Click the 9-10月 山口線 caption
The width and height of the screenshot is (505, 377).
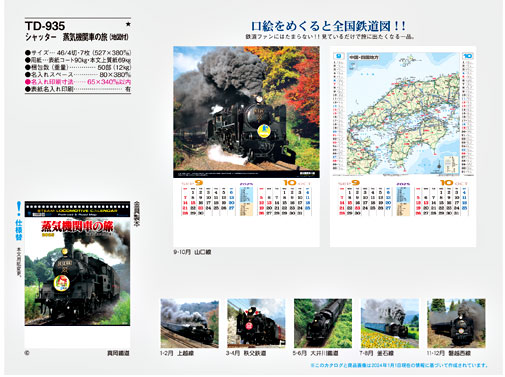192,252
